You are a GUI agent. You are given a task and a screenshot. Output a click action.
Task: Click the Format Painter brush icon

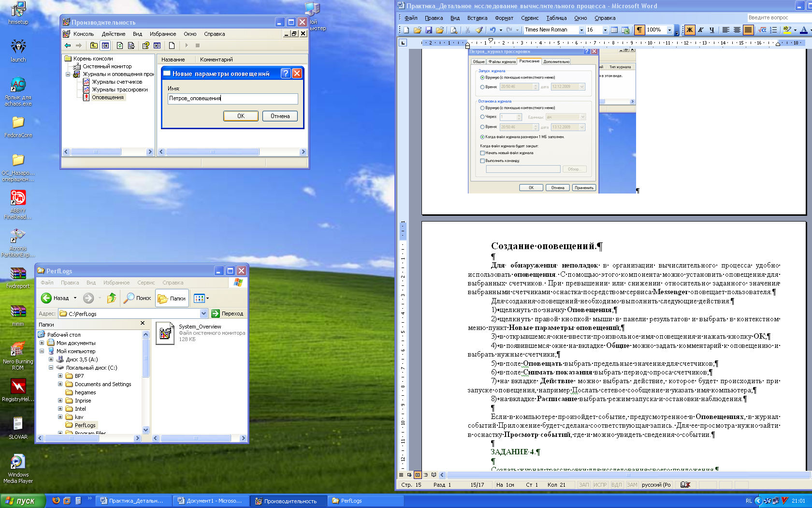pyautogui.click(x=479, y=30)
